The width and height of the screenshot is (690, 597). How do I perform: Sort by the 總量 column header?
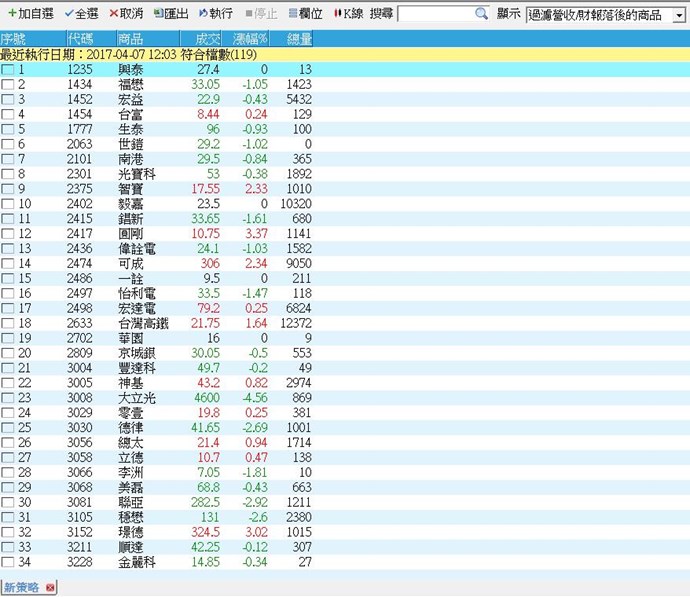coord(299,39)
